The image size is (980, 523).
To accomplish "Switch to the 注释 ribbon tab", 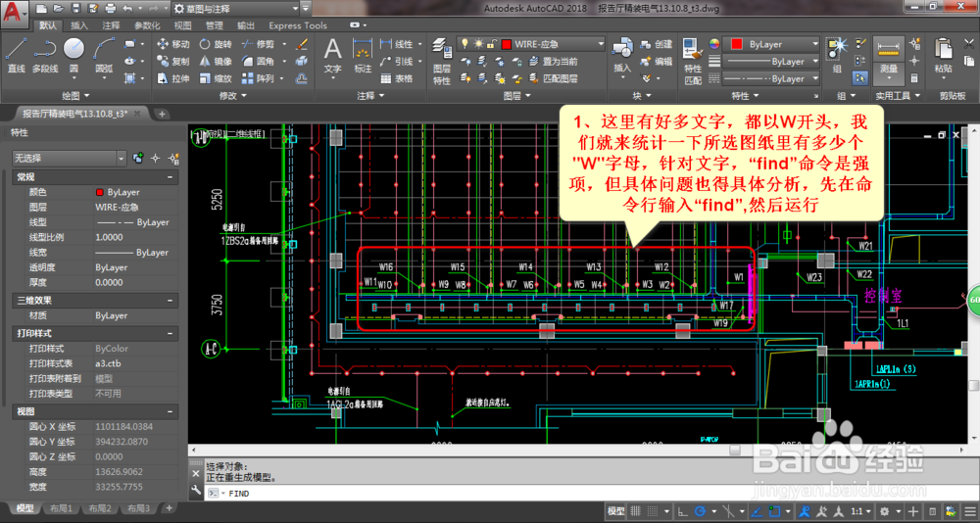I will [x=112, y=25].
